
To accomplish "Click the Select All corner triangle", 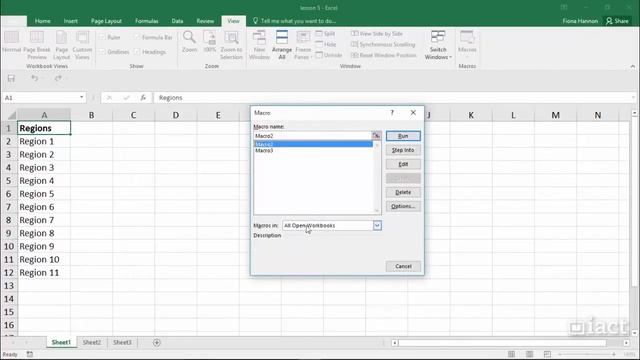I will 11,116.
